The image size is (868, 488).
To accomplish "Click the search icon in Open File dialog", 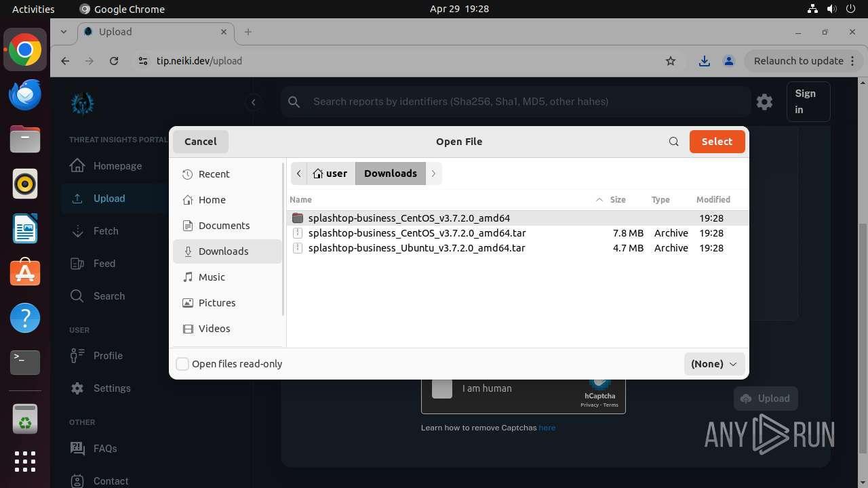I will [673, 142].
